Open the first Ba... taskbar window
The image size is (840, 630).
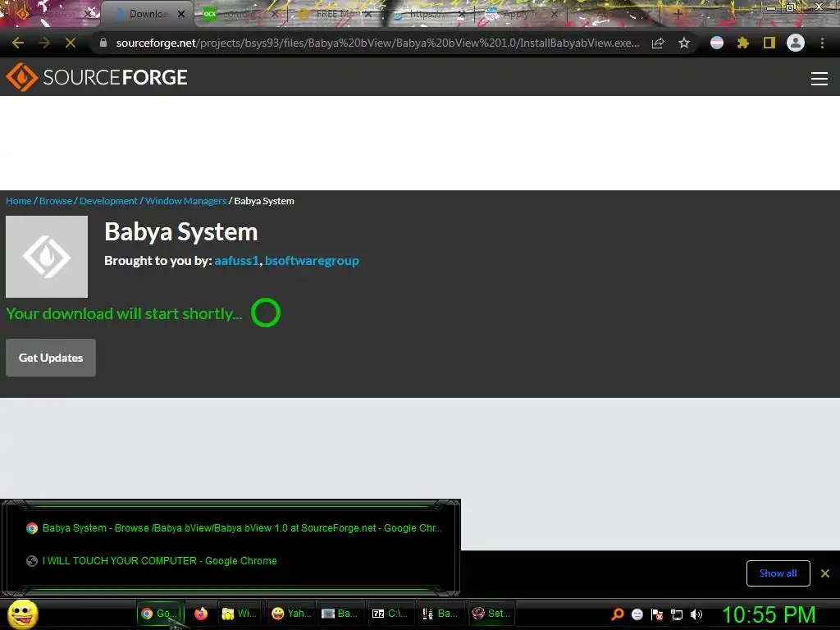click(x=340, y=614)
